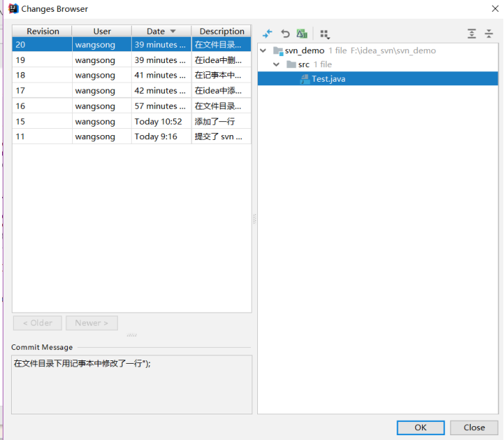This screenshot has height=440, width=504.
Task: Click the src folder icon
Action: click(x=291, y=64)
